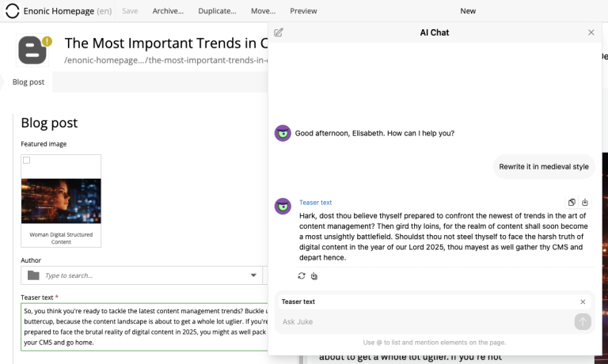Open the Duplicate... menu option

click(216, 11)
